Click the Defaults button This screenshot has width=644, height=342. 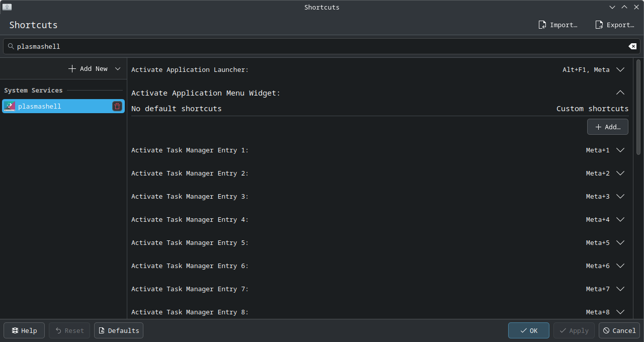pyautogui.click(x=119, y=330)
